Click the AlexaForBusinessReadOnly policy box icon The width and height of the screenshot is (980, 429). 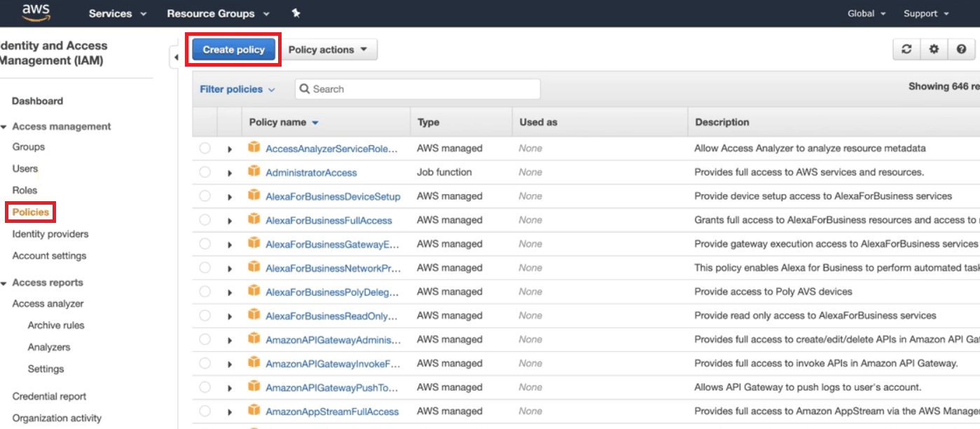[x=254, y=315]
